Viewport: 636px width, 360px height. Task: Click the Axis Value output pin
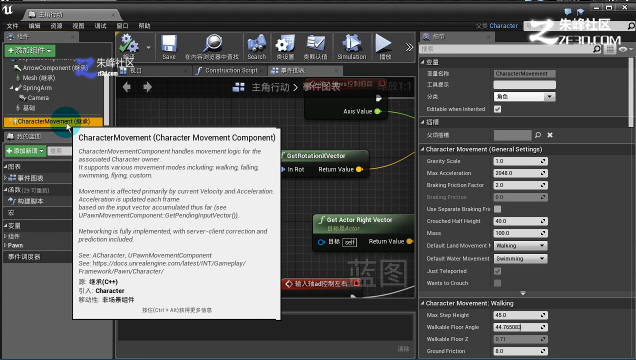point(378,111)
